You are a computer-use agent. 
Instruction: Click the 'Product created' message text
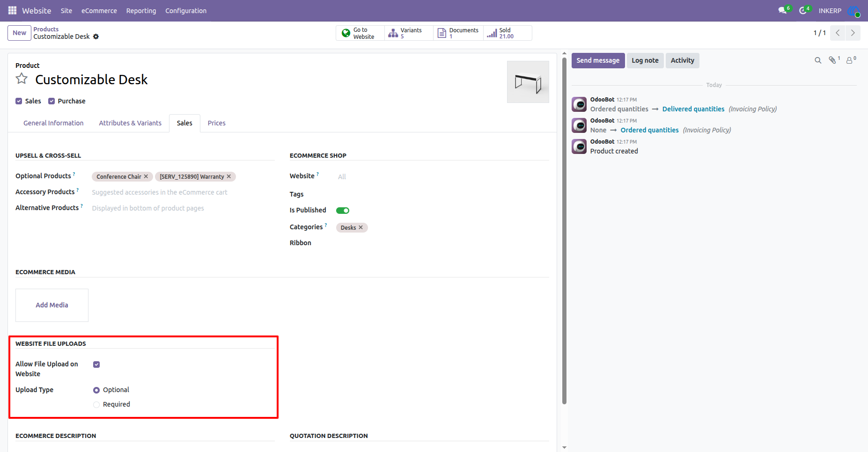coord(614,151)
